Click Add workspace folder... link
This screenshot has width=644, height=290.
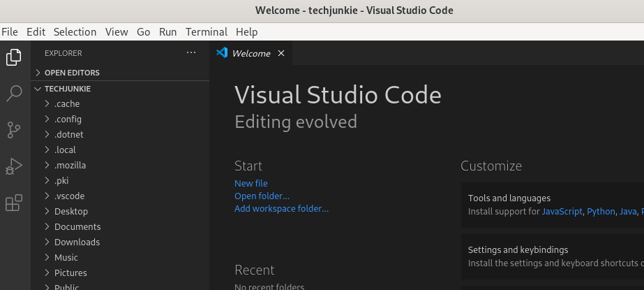(281, 208)
